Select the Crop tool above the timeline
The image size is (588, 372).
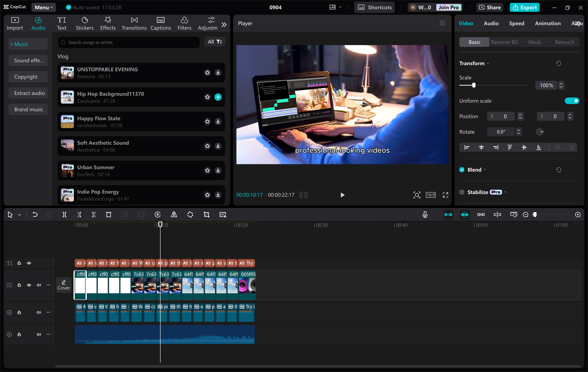click(x=206, y=214)
